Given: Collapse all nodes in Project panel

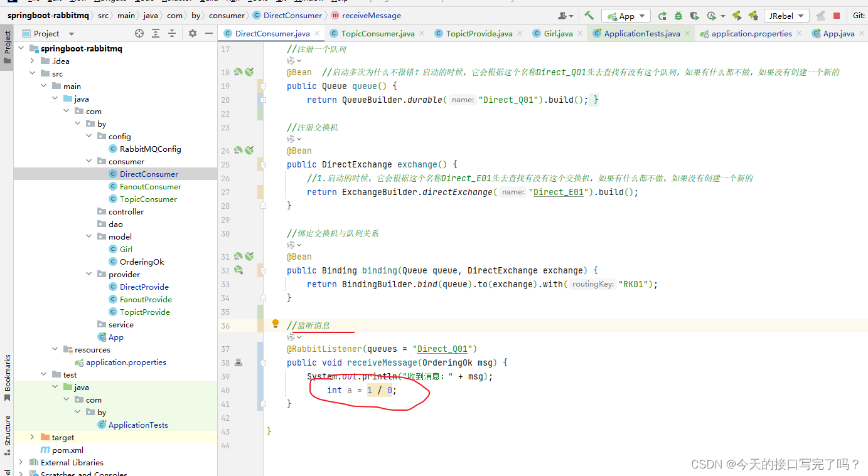Looking at the screenshot, I should pyautogui.click(x=171, y=33).
